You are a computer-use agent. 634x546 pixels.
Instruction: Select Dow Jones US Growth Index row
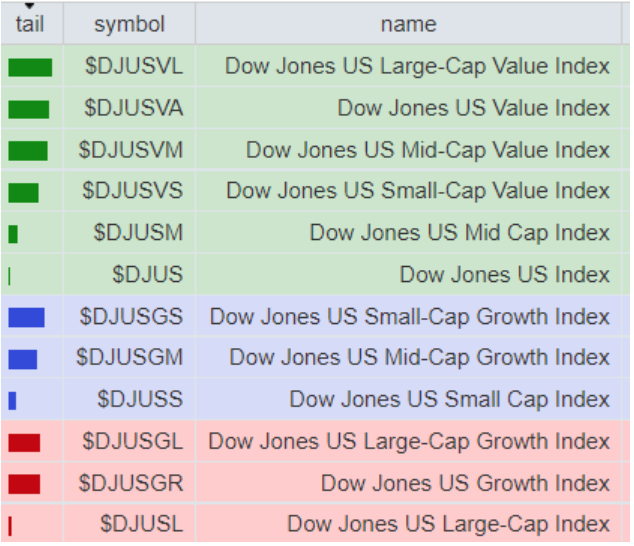pyautogui.click(x=465, y=483)
